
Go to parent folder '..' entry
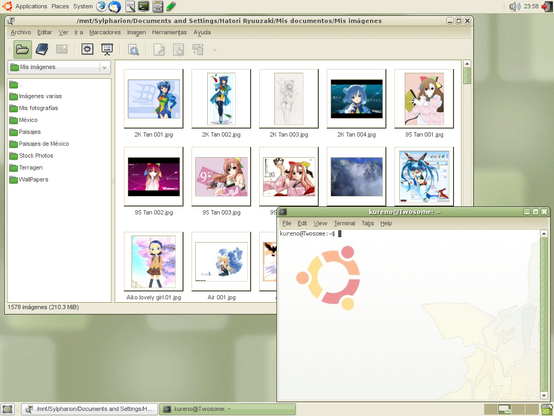16,85
